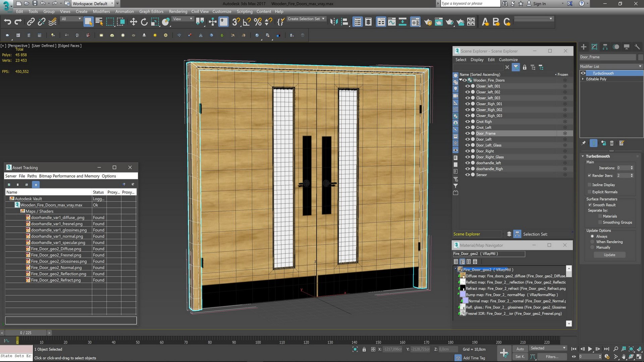This screenshot has height=362, width=644.
Task: Click the TurboSmooth Update button
Action: point(609,255)
